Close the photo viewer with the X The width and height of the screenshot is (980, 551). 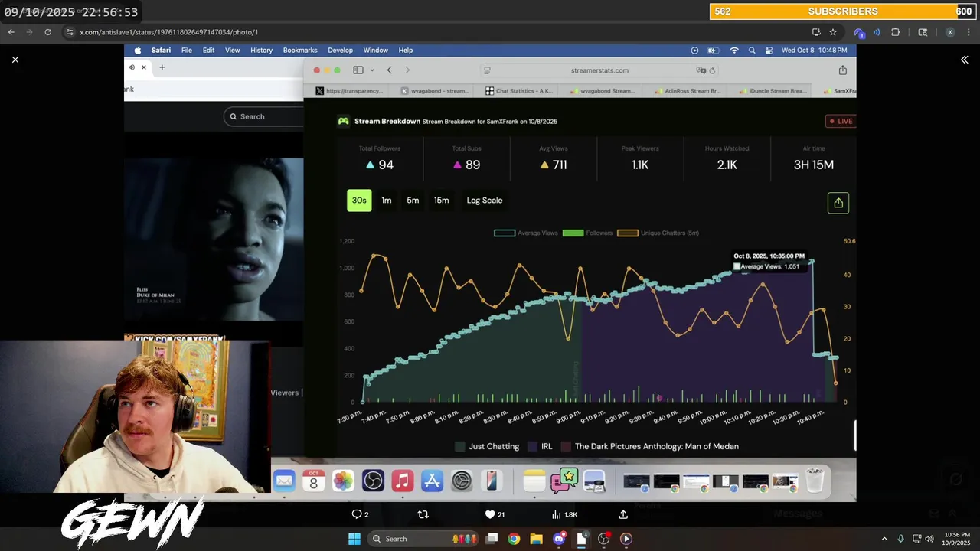click(x=15, y=60)
